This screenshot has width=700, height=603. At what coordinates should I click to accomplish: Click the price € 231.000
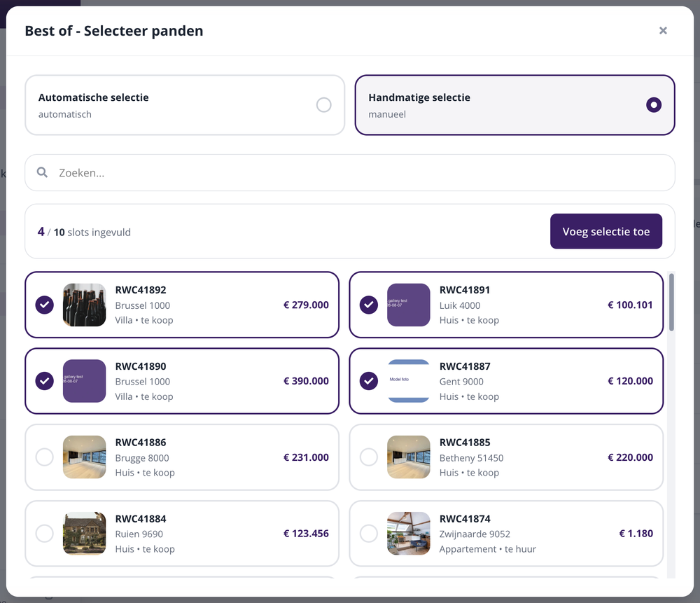(307, 457)
